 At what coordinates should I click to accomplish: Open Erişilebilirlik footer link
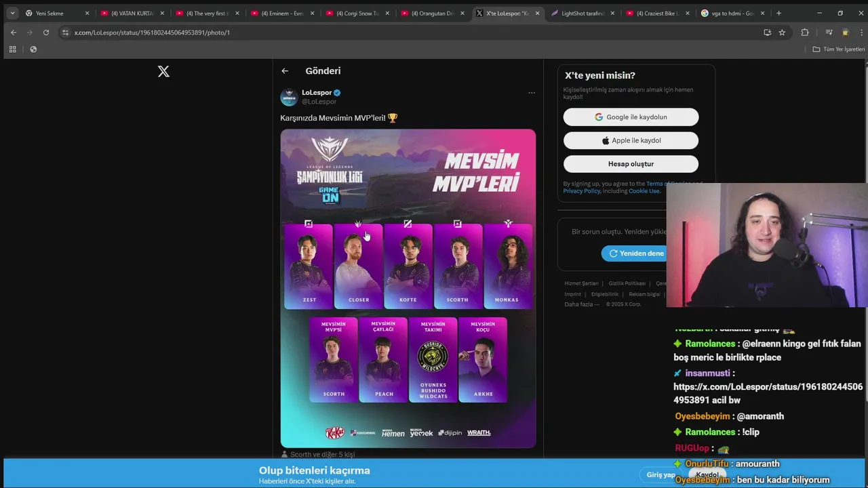tap(605, 294)
